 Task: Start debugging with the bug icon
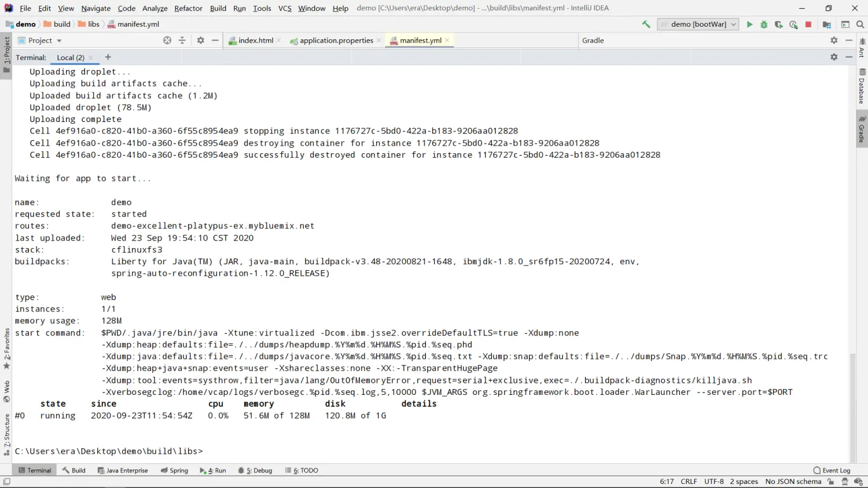coord(764,24)
